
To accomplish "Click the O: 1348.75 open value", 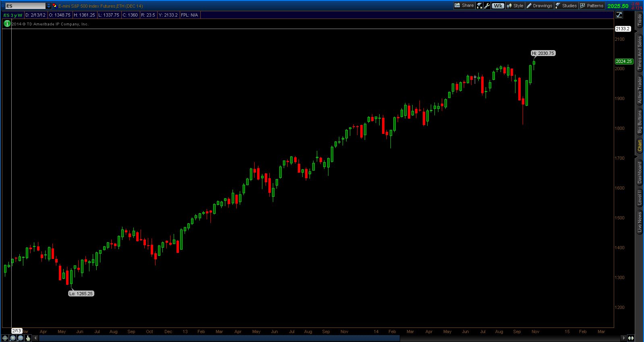I will point(60,15).
